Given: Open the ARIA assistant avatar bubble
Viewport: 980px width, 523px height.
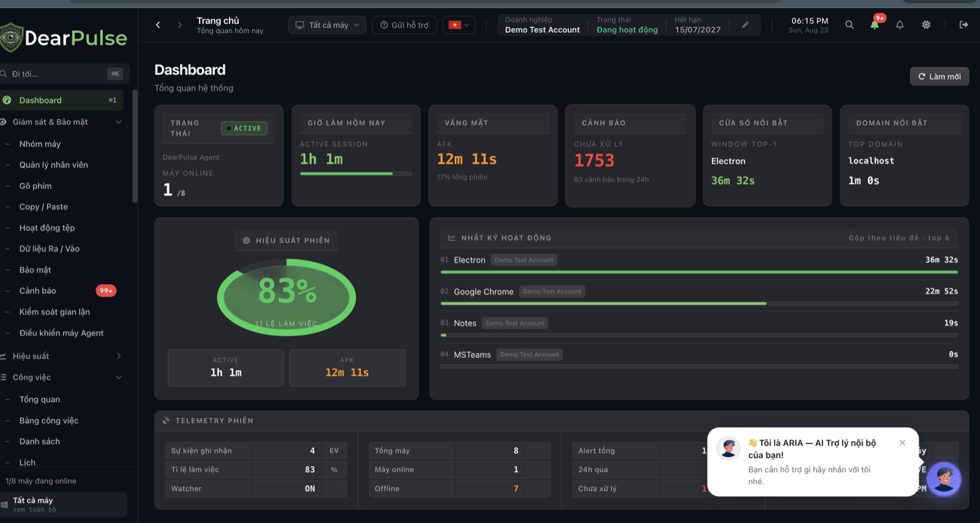Looking at the screenshot, I should tap(944, 479).
